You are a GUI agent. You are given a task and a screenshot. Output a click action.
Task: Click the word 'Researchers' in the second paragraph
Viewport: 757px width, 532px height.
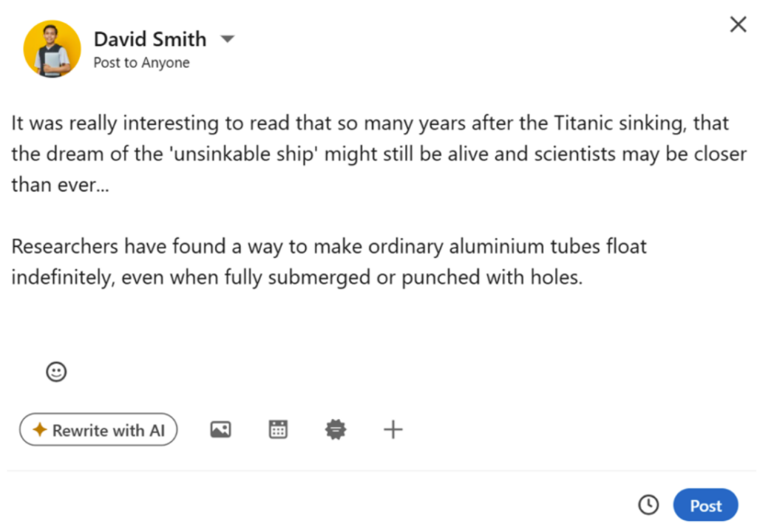pos(64,246)
